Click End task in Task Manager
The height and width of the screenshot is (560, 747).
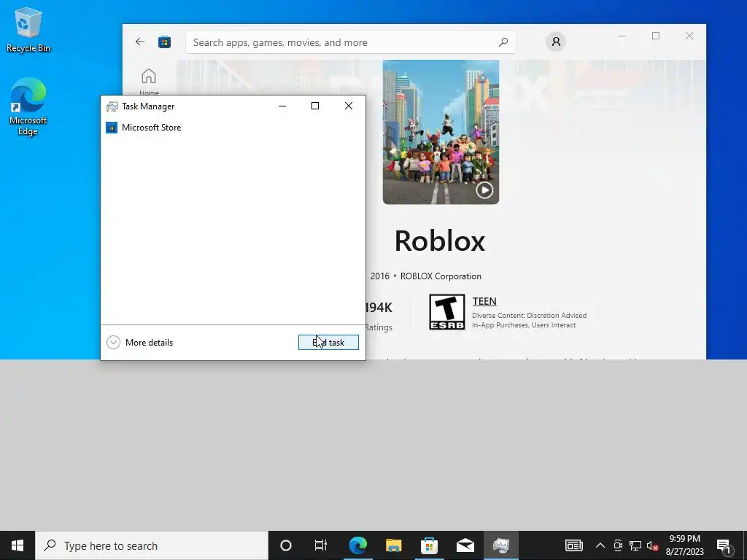(328, 343)
